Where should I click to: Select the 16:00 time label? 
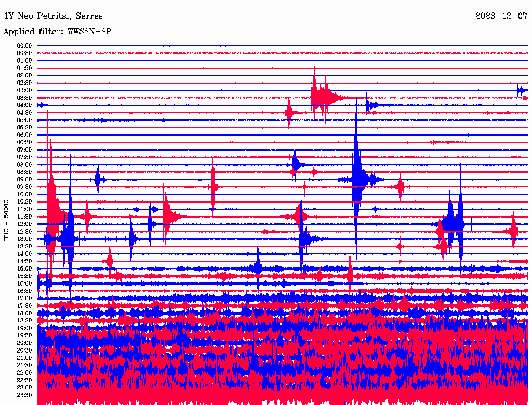pyautogui.click(x=24, y=283)
